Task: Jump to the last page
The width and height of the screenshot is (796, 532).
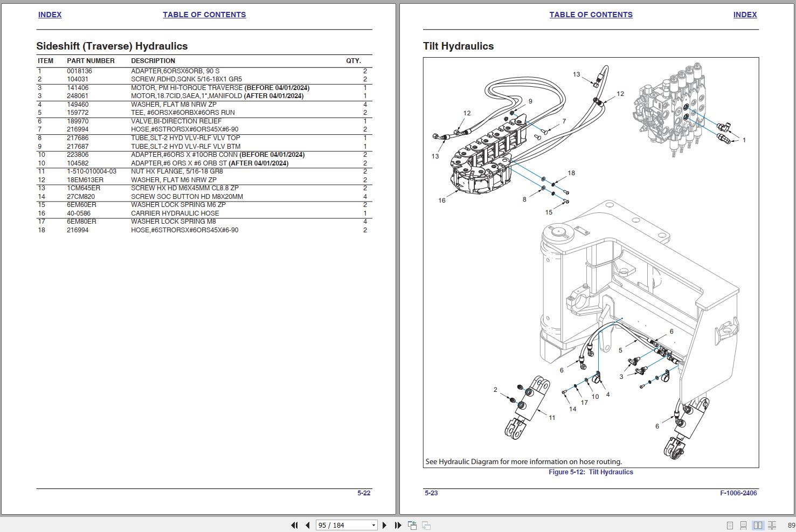Action: tap(398, 525)
